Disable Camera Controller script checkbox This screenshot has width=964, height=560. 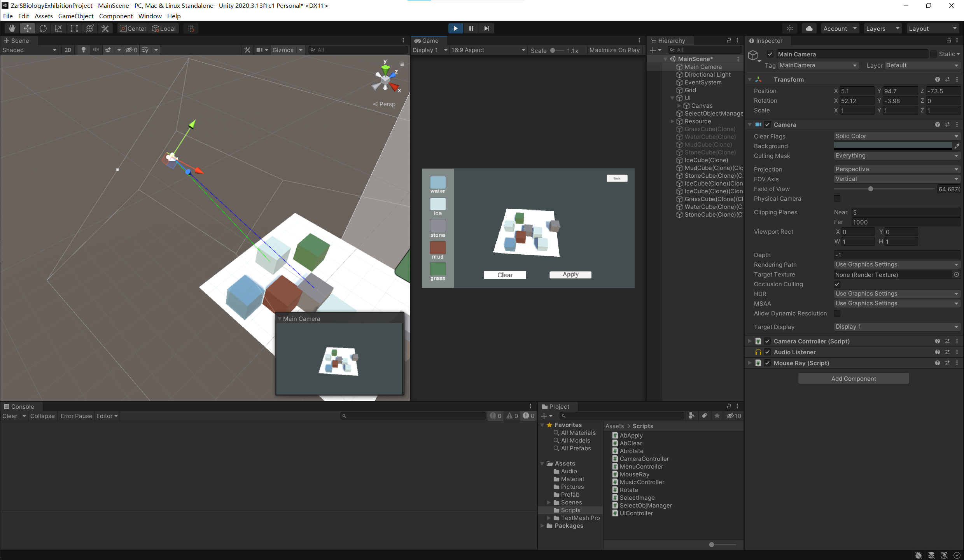[x=768, y=341]
